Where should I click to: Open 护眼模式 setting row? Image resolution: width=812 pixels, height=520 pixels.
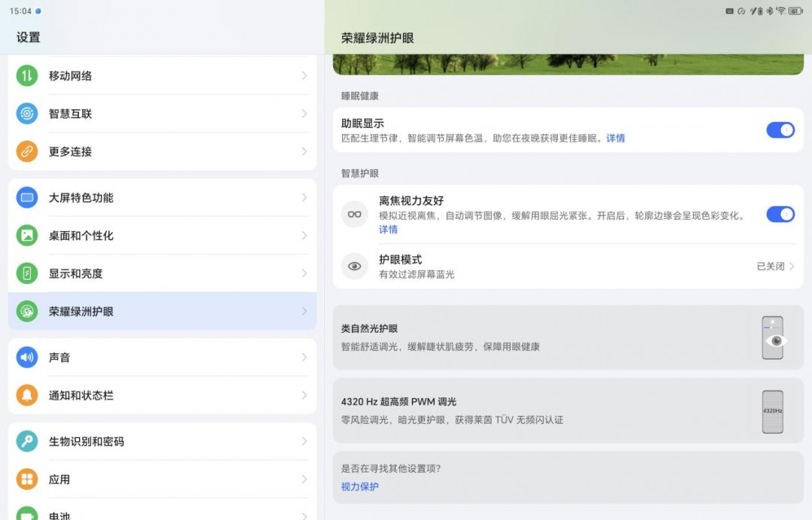click(x=568, y=266)
